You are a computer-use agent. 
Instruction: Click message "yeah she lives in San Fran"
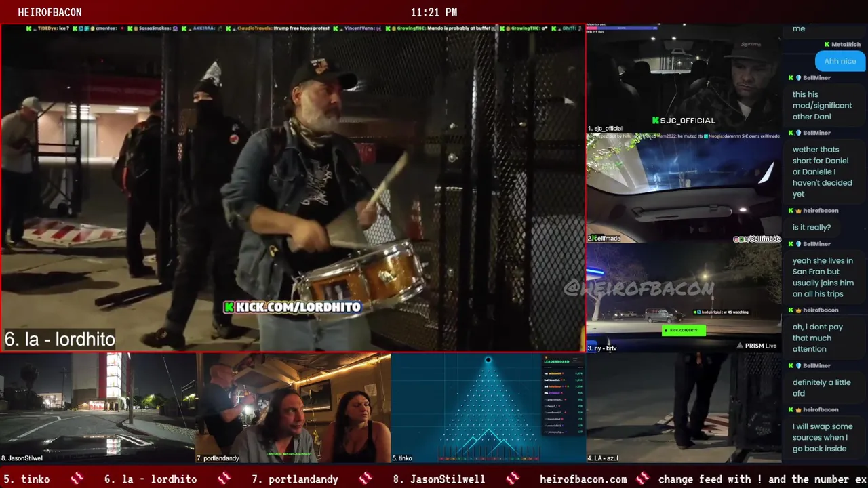click(x=823, y=277)
